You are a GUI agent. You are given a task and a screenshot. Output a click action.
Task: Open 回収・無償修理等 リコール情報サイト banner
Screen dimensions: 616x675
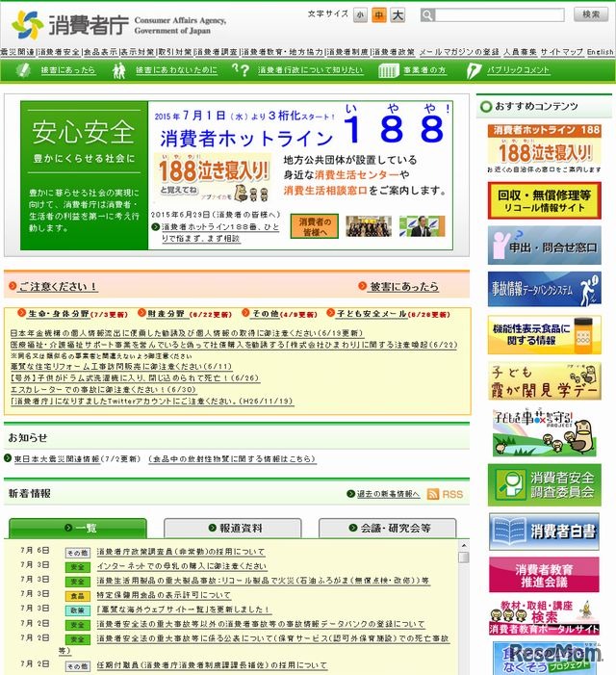(x=544, y=200)
